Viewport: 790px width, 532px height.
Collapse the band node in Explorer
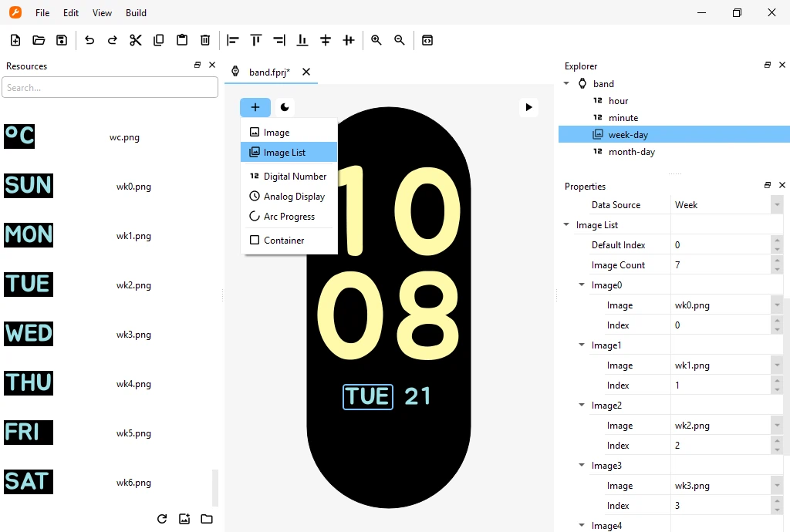(x=566, y=83)
